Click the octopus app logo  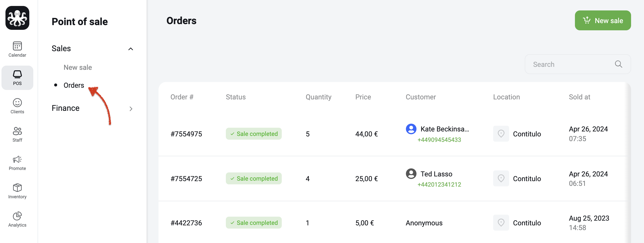pos(17,18)
